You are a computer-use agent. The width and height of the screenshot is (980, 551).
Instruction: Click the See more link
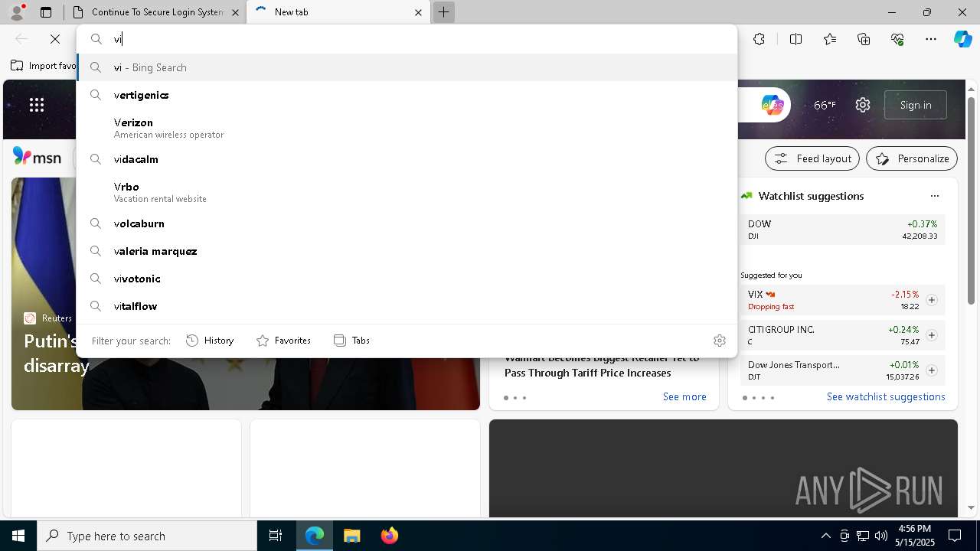684,396
